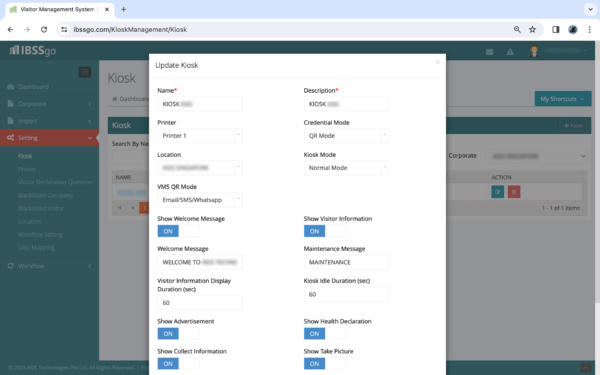Open Visitor Declaration Question menu item
Viewport: 600px width, 375px height.
click(x=55, y=182)
